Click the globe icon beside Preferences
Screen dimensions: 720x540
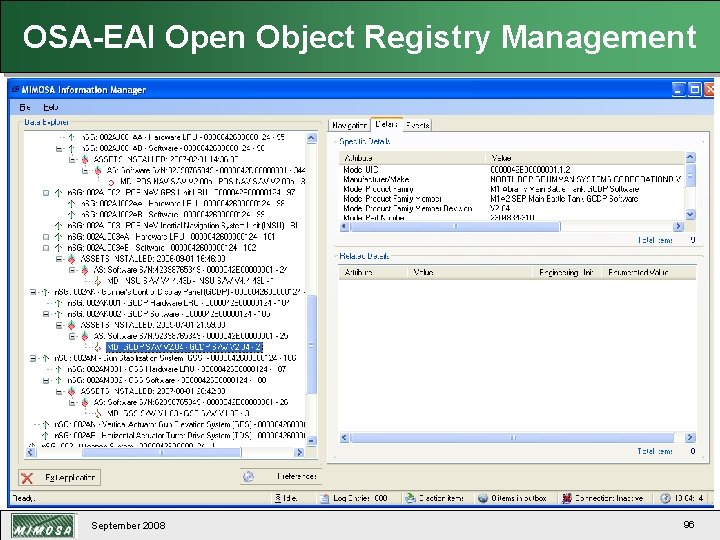[x=248, y=476]
